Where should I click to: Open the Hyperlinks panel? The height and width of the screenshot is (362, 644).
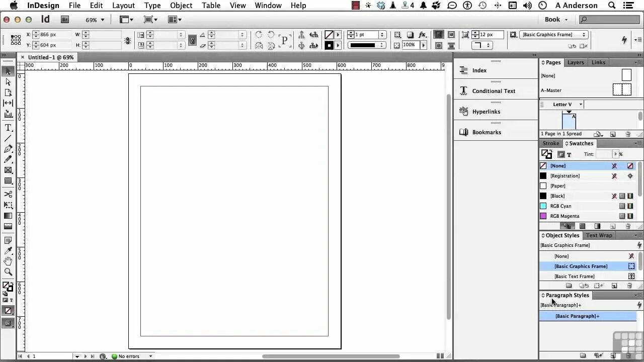pos(486,112)
